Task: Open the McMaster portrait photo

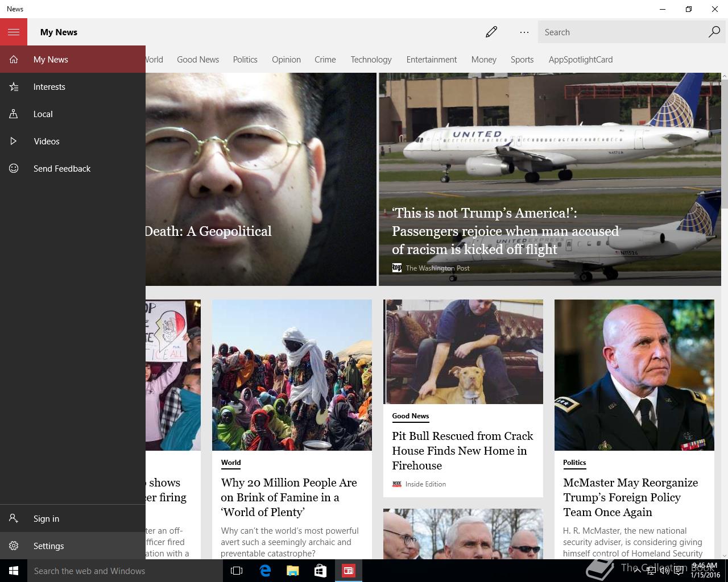Action: click(634, 375)
